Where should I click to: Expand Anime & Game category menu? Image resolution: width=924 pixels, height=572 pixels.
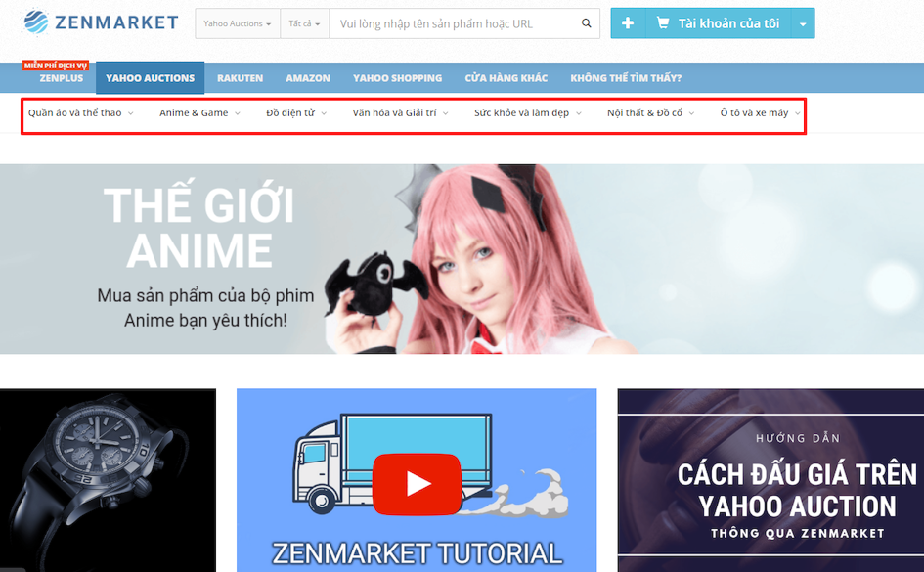click(x=199, y=112)
